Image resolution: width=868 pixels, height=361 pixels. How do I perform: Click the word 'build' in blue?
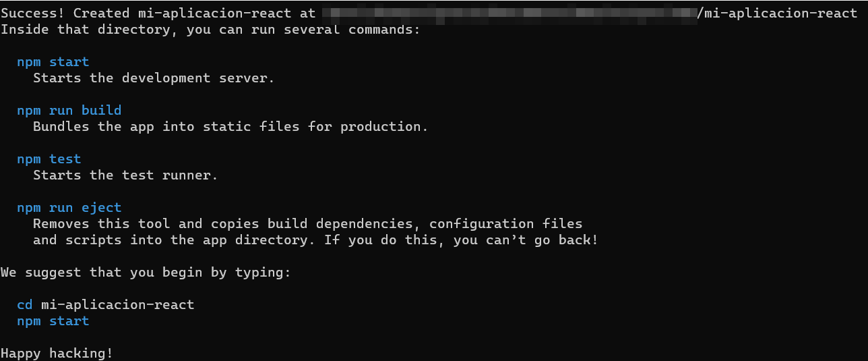(102, 110)
